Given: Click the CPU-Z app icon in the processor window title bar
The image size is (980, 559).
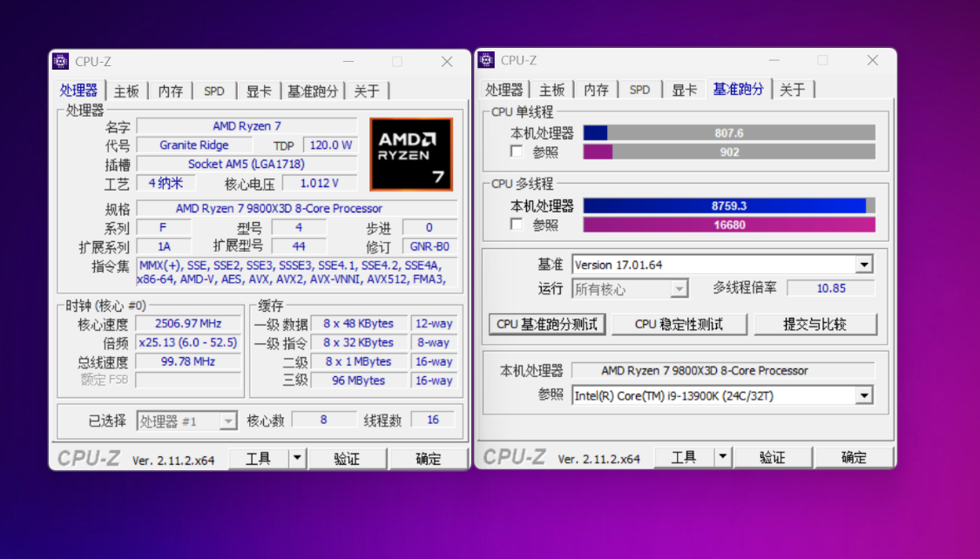Looking at the screenshot, I should coord(61,61).
